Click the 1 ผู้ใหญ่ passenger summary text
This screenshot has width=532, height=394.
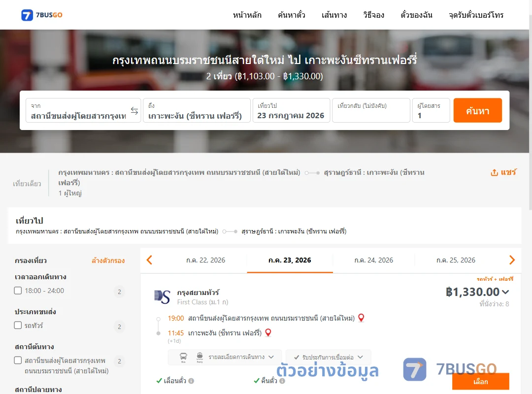coord(70,193)
